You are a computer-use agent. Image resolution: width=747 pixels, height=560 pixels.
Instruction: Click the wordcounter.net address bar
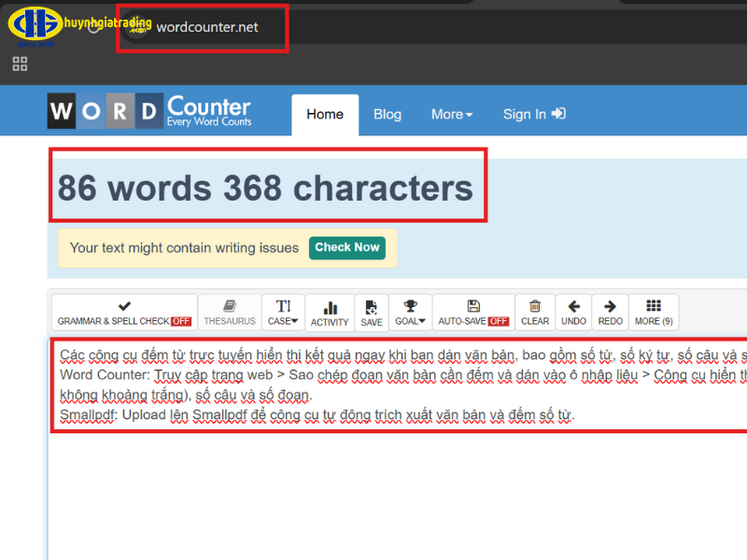[207, 27]
